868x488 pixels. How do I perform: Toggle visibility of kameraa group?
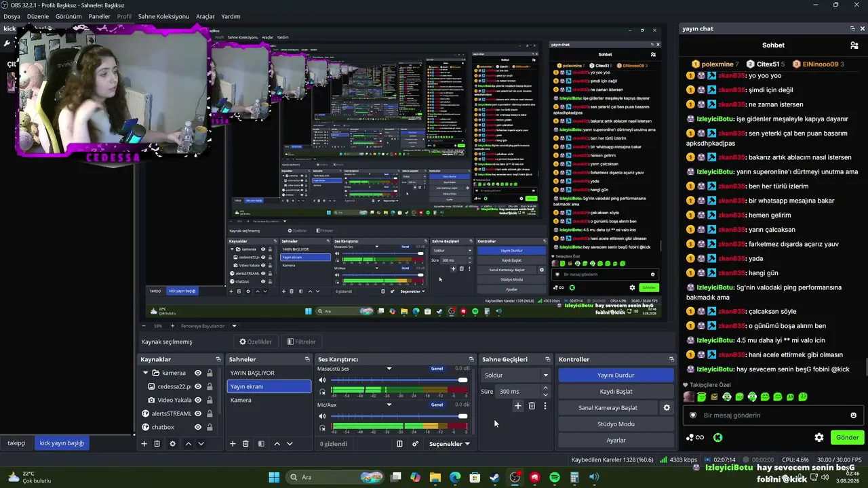[198, 373]
